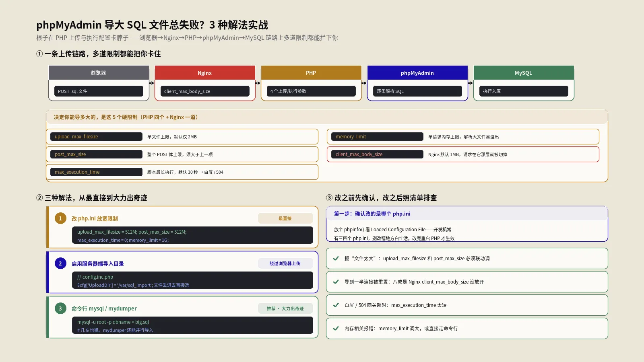Viewport: 644px width, 362px height.
Task: Select the 绕过浏览器上传 badge
Action: point(285,263)
